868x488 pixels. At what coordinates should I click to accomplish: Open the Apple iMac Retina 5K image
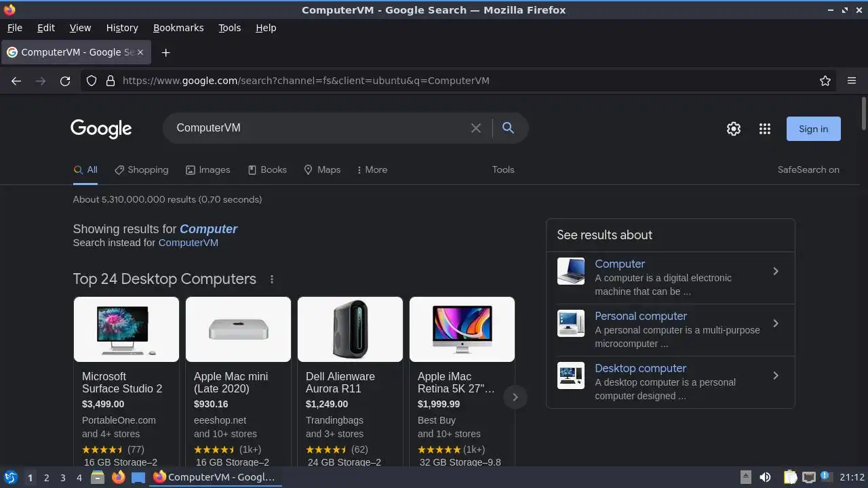click(462, 329)
